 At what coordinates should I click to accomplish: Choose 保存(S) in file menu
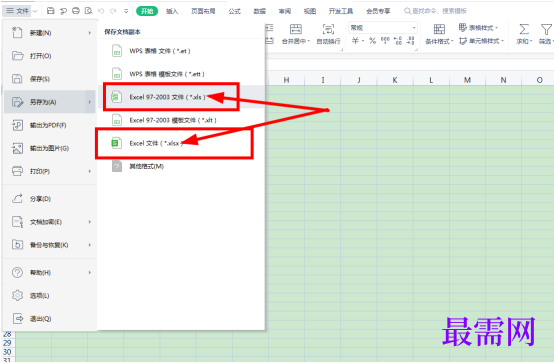click(x=50, y=79)
